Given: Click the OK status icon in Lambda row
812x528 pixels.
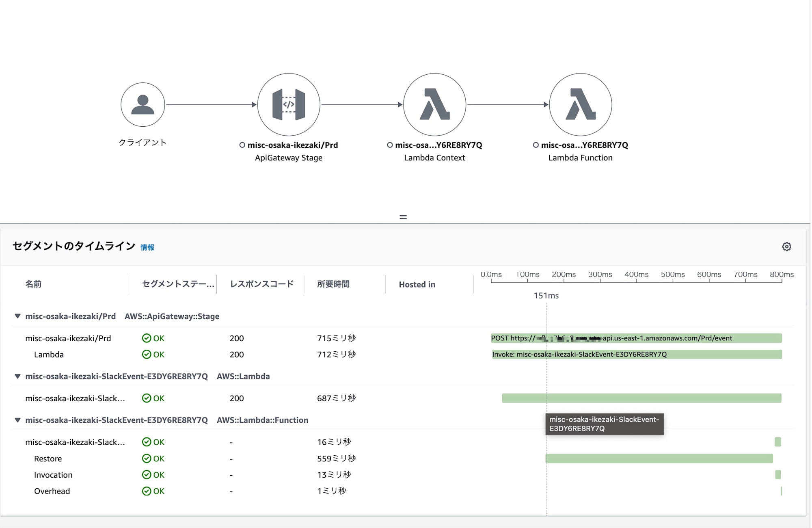Looking at the screenshot, I should [147, 355].
